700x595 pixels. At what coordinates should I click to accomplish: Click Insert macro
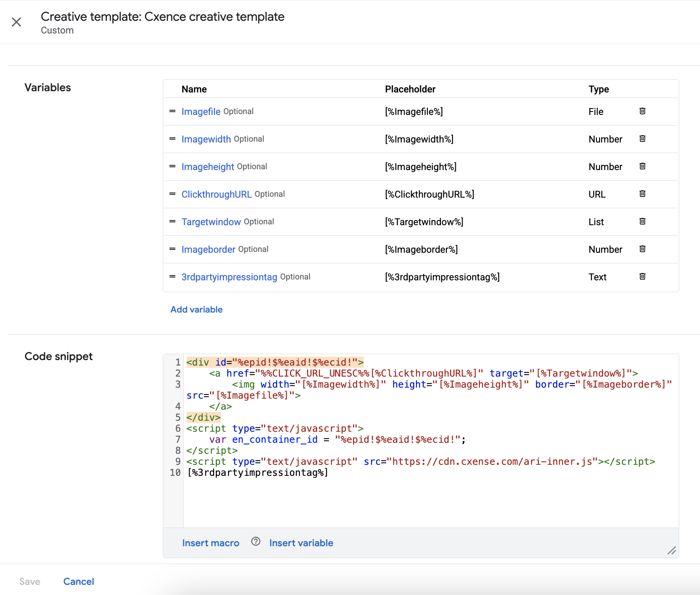(x=211, y=543)
